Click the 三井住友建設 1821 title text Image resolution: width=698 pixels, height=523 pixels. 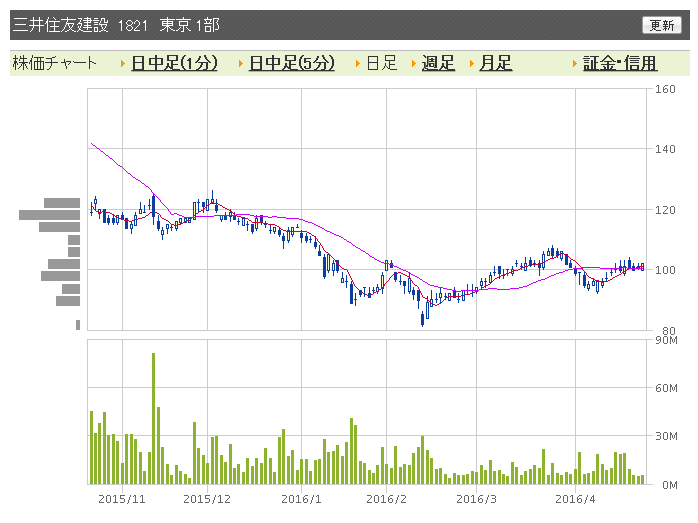point(80,25)
